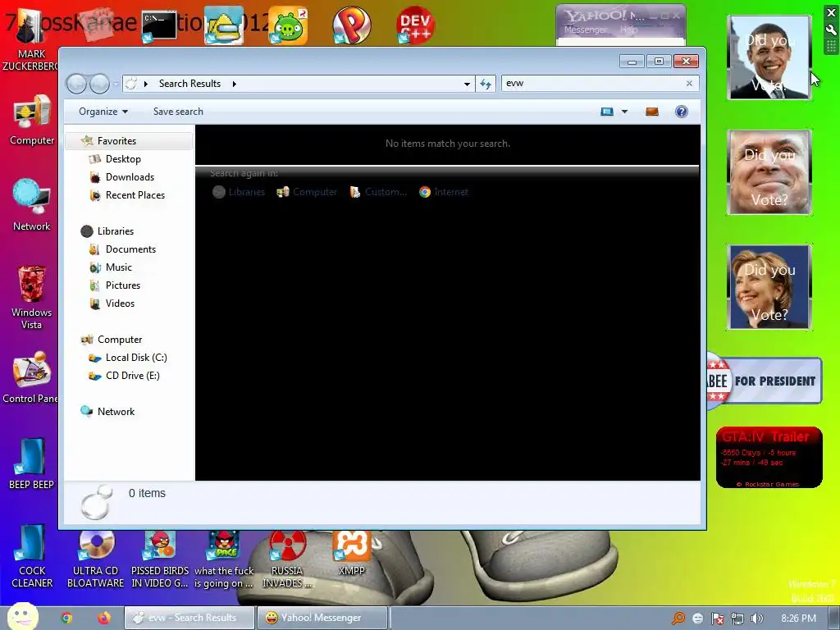
Task: Search again in Custom...
Action: pos(378,192)
